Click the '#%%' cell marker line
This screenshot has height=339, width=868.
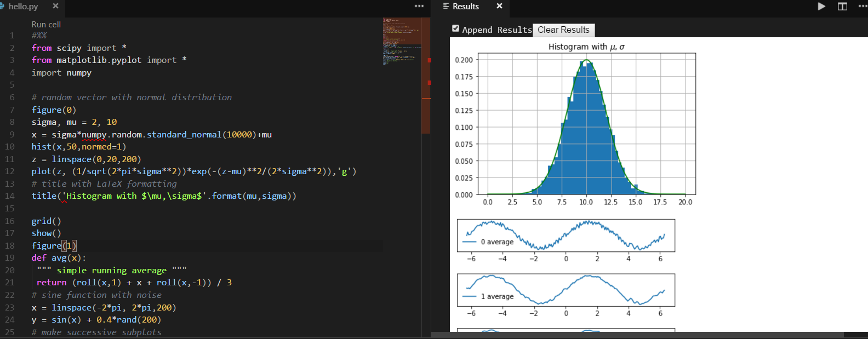(39, 36)
